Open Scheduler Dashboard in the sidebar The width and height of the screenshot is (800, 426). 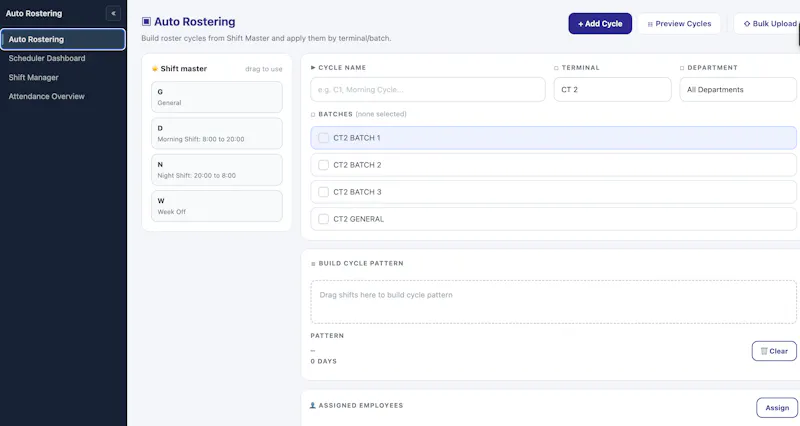point(47,58)
